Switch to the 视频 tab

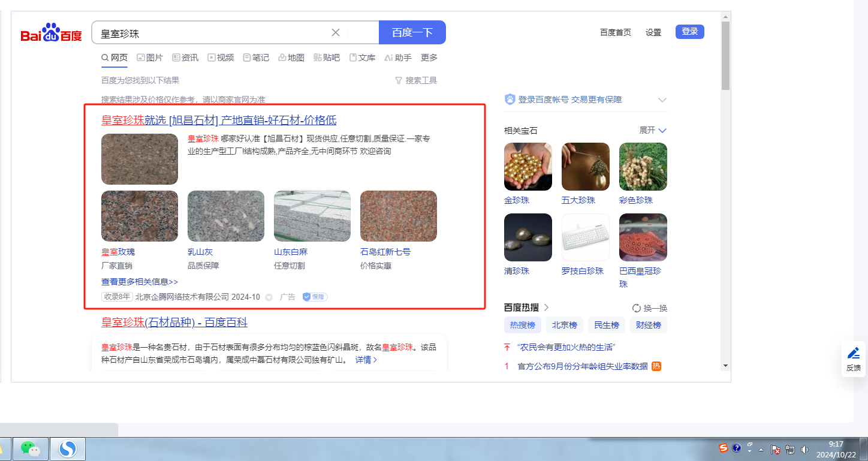[221, 58]
